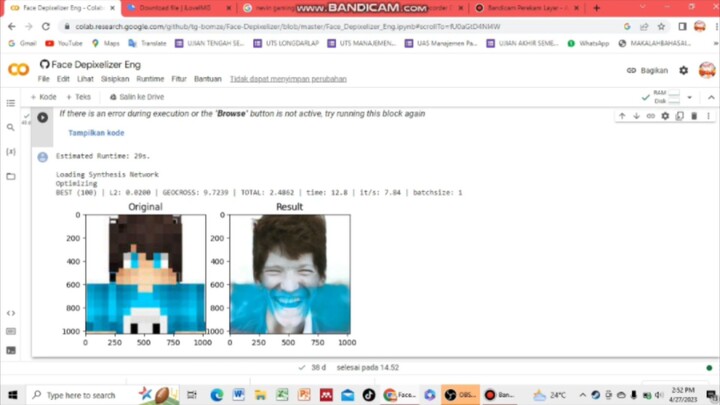Open the Fitur menu
The width and height of the screenshot is (720, 405).
(179, 79)
